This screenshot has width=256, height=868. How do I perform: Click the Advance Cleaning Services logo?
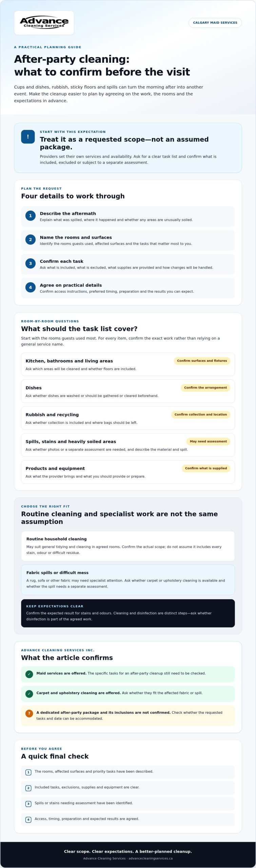(44, 23)
